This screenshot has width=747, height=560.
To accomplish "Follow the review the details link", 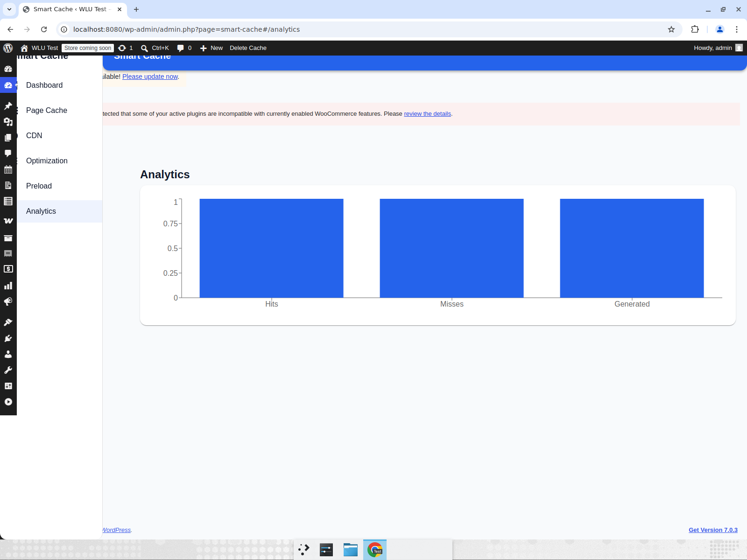I will [427, 114].
